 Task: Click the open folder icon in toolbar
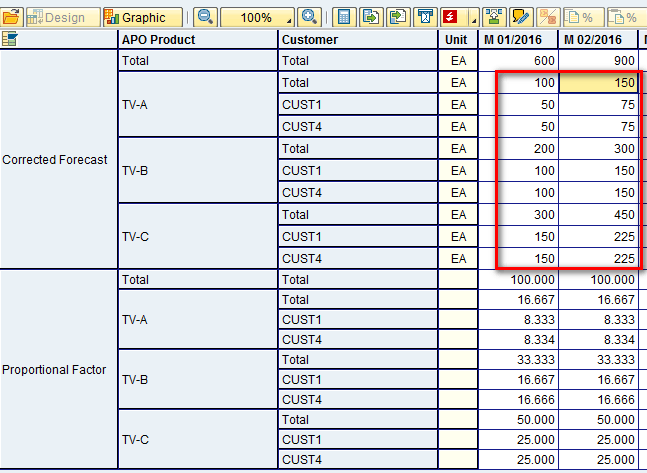[x=11, y=17]
